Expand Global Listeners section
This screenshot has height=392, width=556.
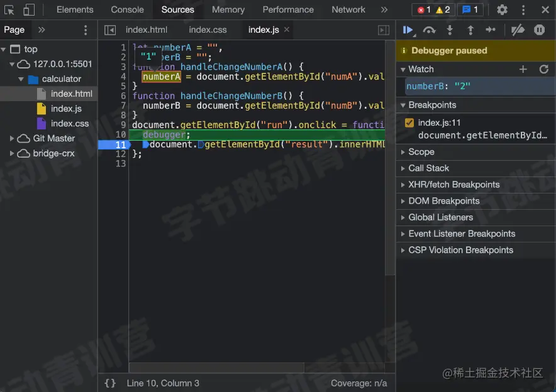[x=475, y=217]
